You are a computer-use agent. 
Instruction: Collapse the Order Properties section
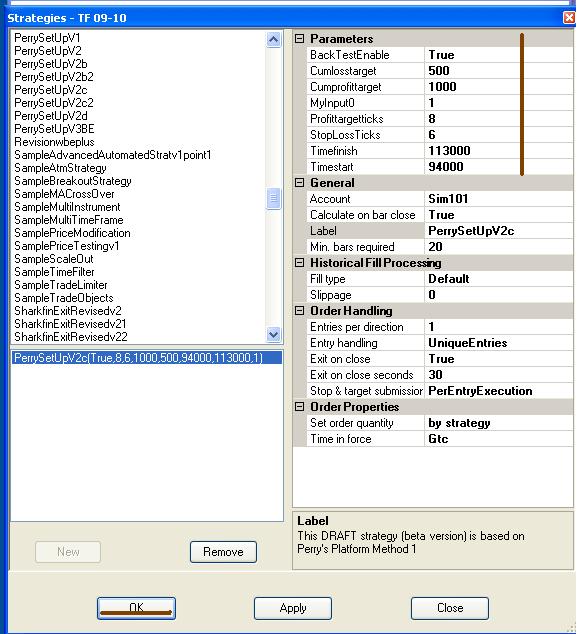pos(299,407)
